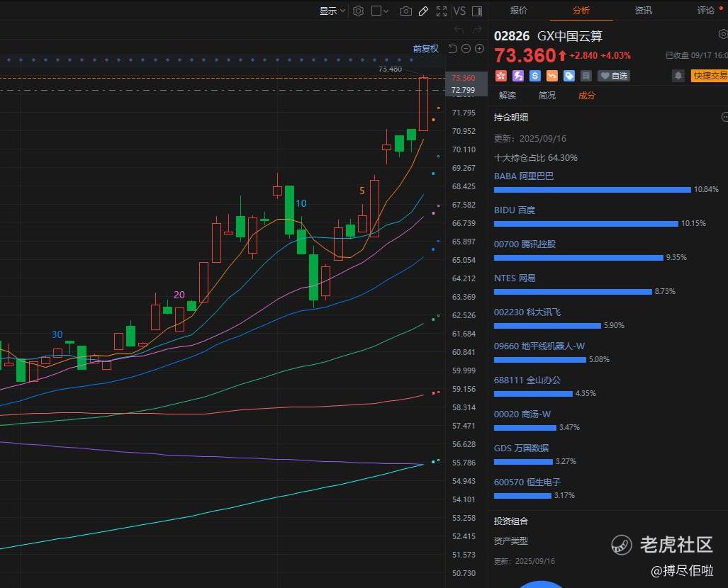Screen dimensions: 728x588
Task: Click the 持仓明细 section heading
Action: pyautogui.click(x=510, y=118)
